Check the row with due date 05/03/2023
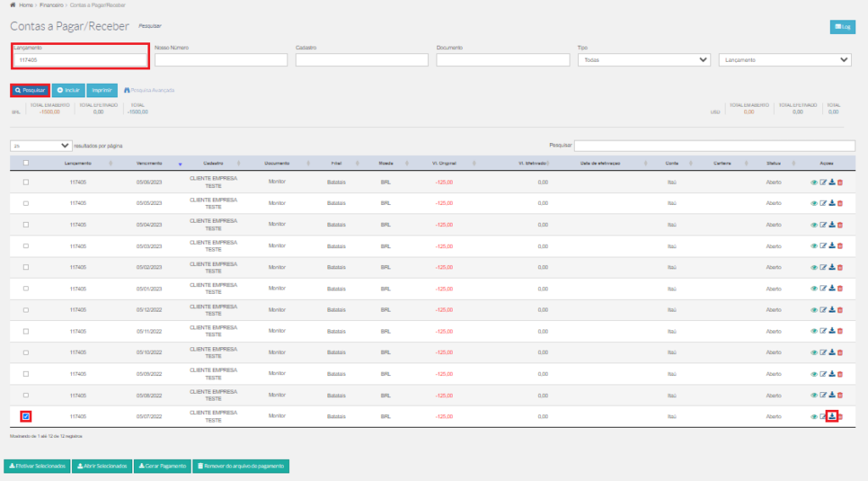The width and height of the screenshot is (868, 481). (x=26, y=246)
